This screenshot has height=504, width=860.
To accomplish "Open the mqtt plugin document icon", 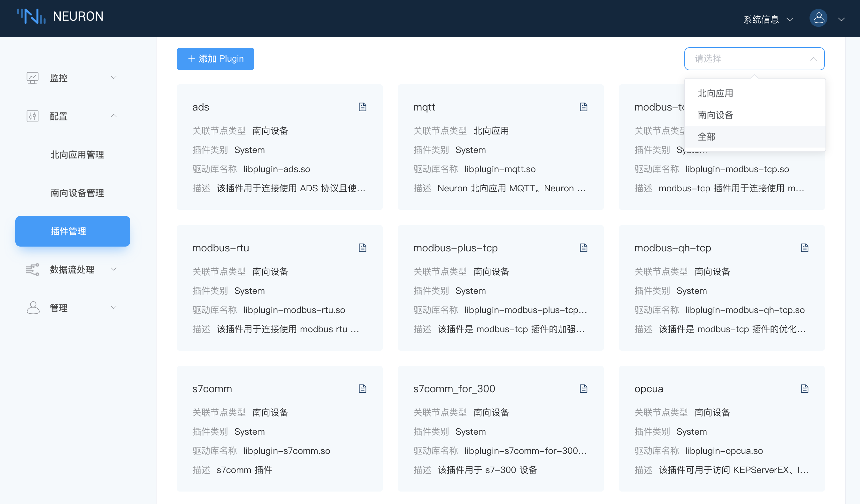I will point(584,107).
